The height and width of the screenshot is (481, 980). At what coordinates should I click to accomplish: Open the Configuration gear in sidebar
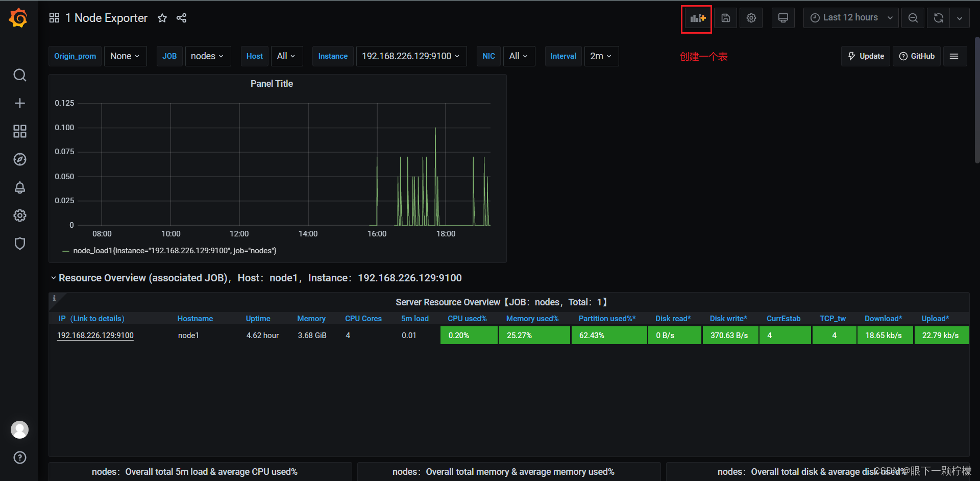tap(19, 215)
